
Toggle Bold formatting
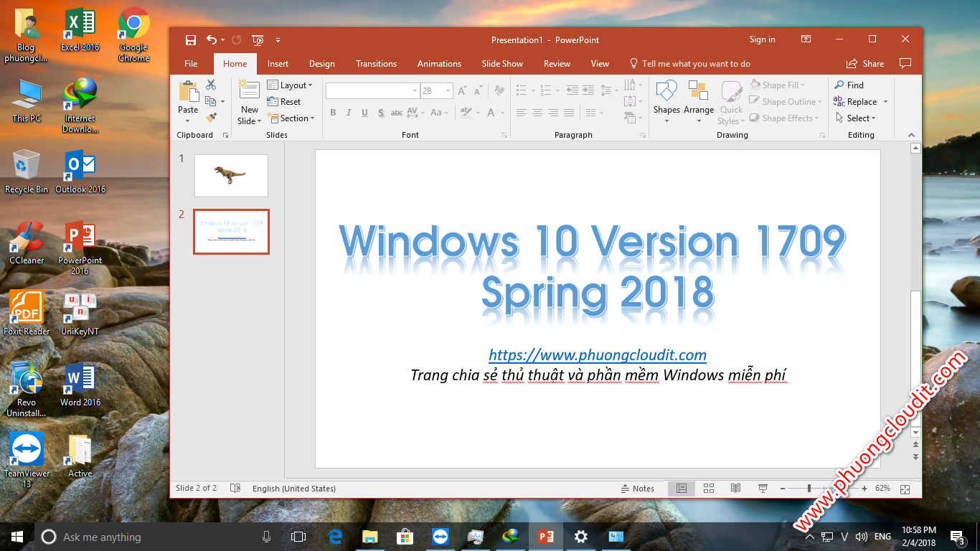(x=333, y=113)
